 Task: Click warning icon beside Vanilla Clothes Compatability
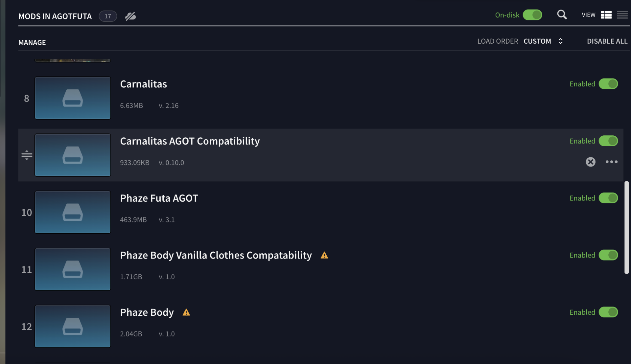pyautogui.click(x=324, y=255)
